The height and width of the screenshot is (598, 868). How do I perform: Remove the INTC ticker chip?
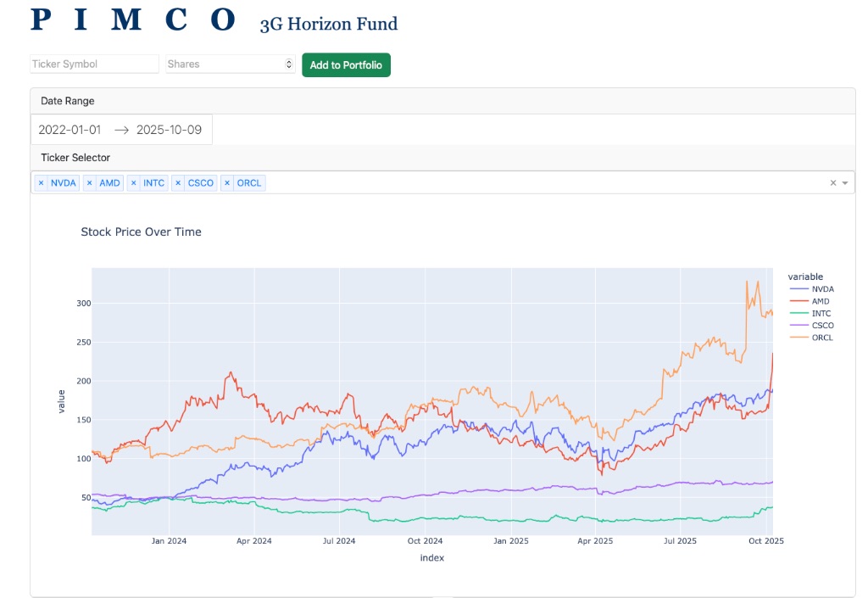[133, 182]
